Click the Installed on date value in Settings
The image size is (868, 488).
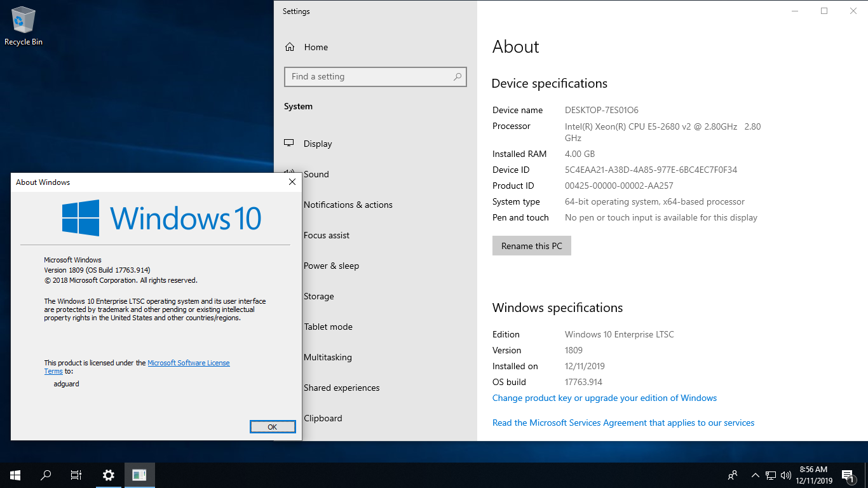585,366
